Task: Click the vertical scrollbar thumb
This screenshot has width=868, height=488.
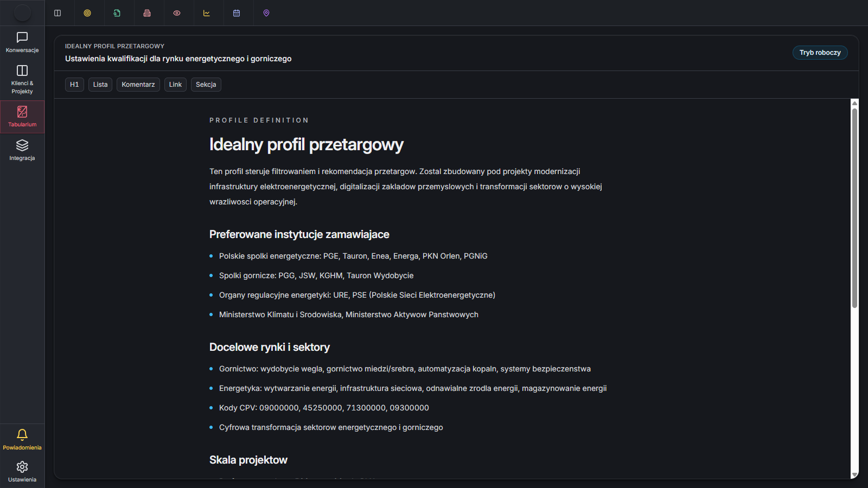Action: pyautogui.click(x=854, y=208)
